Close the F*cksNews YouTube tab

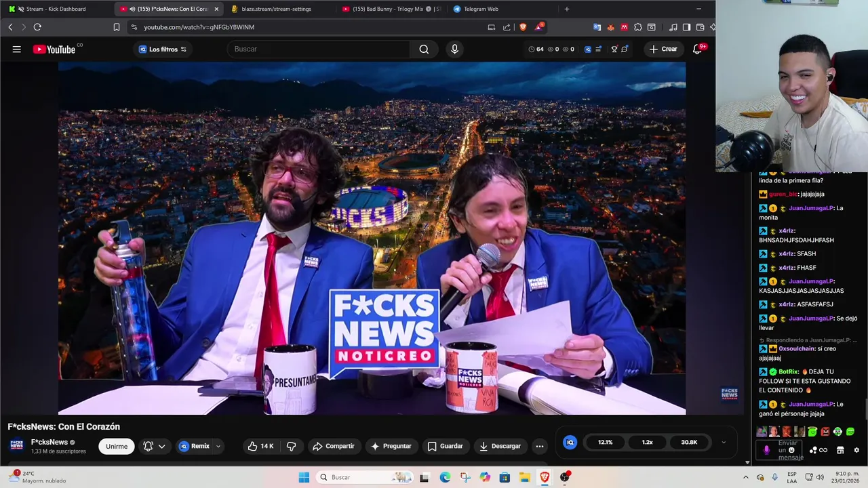[216, 9]
